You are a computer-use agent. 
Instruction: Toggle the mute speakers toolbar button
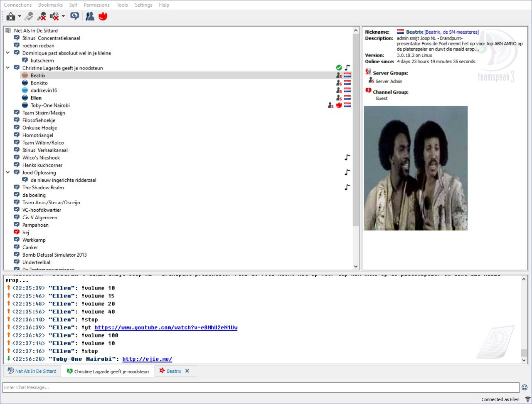click(x=54, y=16)
